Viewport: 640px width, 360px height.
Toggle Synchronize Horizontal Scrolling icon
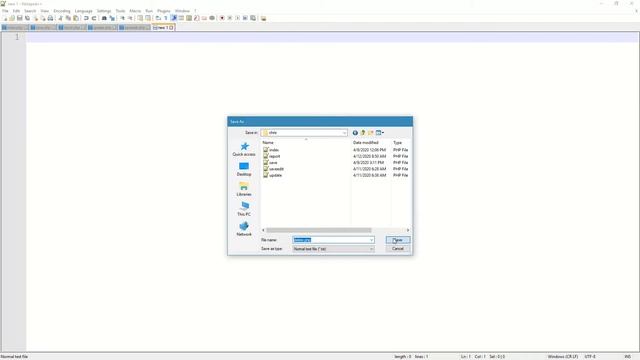pyautogui.click(x=148, y=18)
